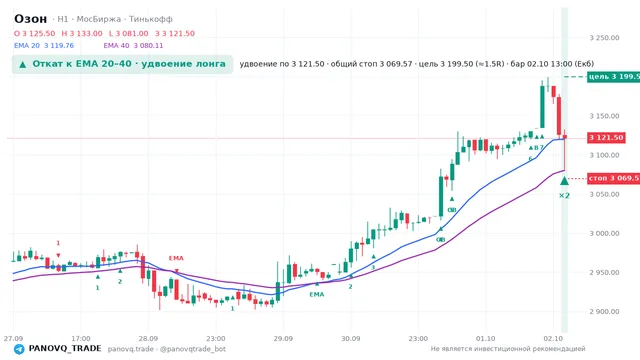Viewport: 640px width, 360px height.
Task: Open the panovq.trade · @panovqtrade_bot link
Action: point(167,349)
